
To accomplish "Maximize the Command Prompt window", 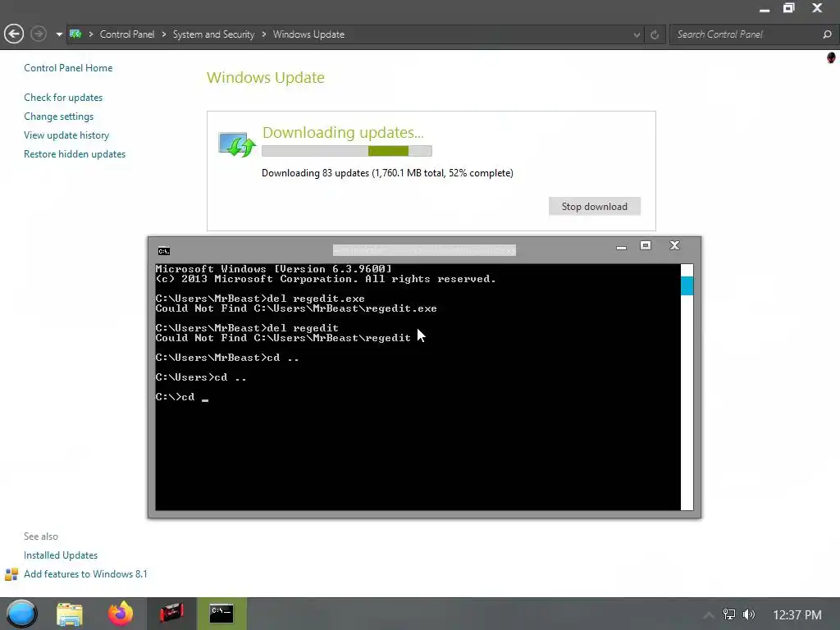I will tap(646, 245).
